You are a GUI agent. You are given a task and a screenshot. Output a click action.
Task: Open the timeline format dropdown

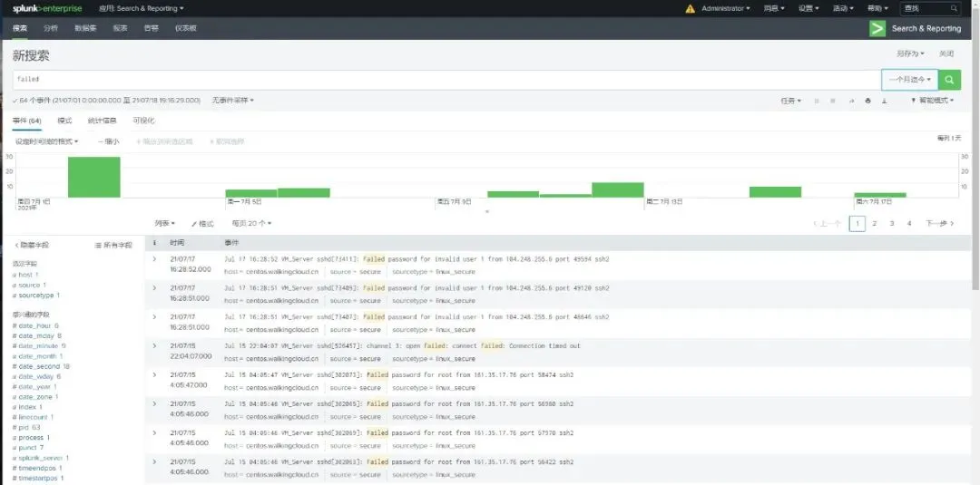click(x=47, y=141)
